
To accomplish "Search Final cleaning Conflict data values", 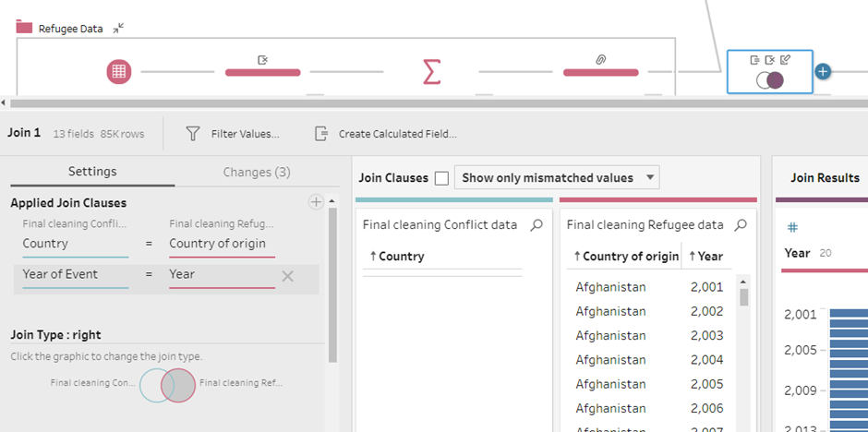I will [x=536, y=224].
